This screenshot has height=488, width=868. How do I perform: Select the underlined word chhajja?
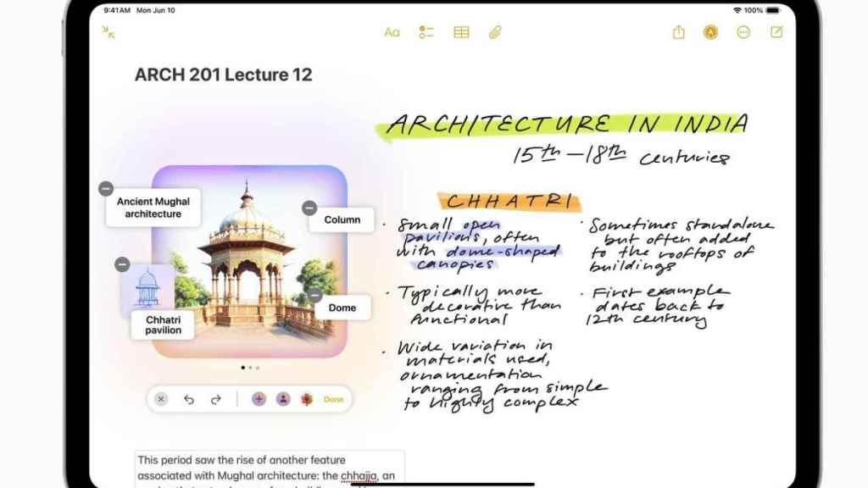359,476
